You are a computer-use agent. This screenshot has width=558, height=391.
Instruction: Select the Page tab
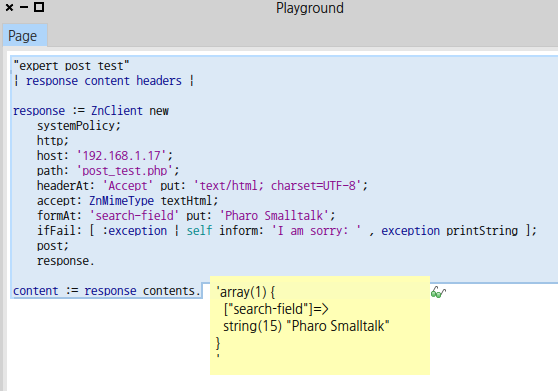pyautogui.click(x=25, y=36)
